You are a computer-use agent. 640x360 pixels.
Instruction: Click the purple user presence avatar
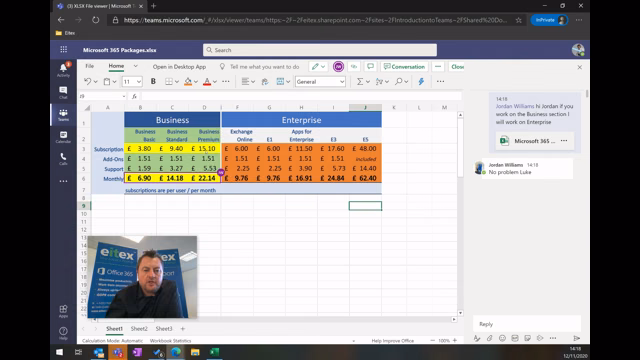[x=338, y=67]
